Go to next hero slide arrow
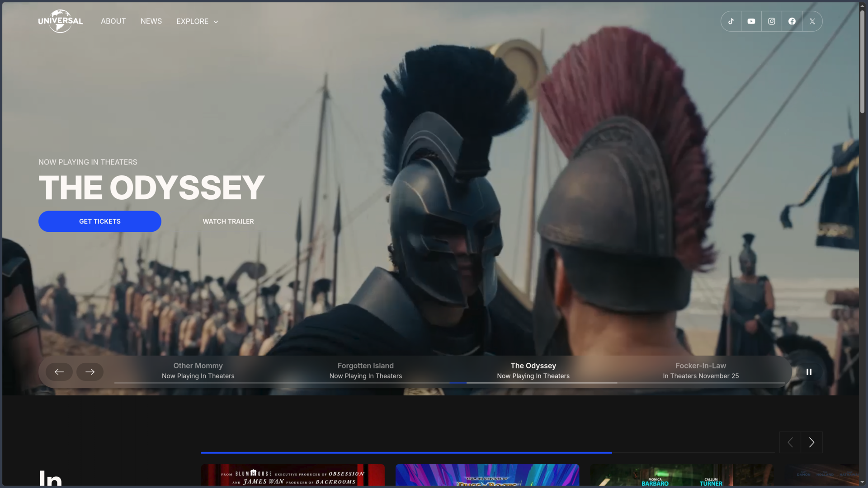This screenshot has height=488, width=868. click(x=90, y=372)
